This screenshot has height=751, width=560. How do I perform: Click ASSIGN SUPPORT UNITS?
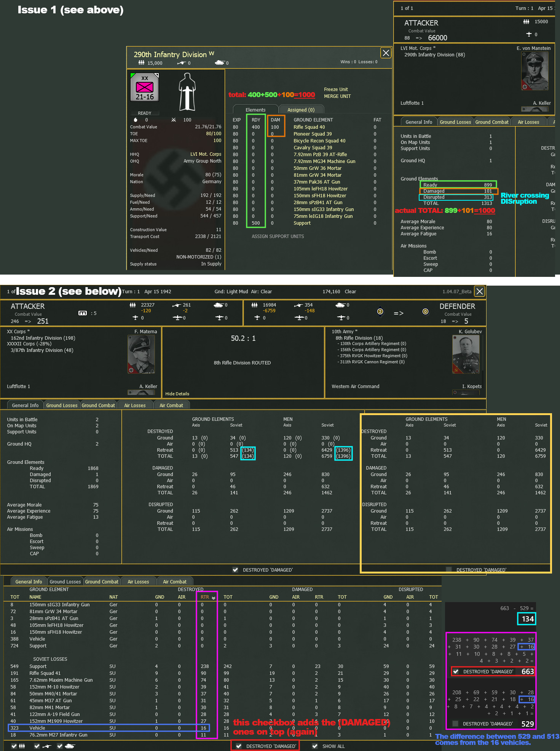(278, 236)
